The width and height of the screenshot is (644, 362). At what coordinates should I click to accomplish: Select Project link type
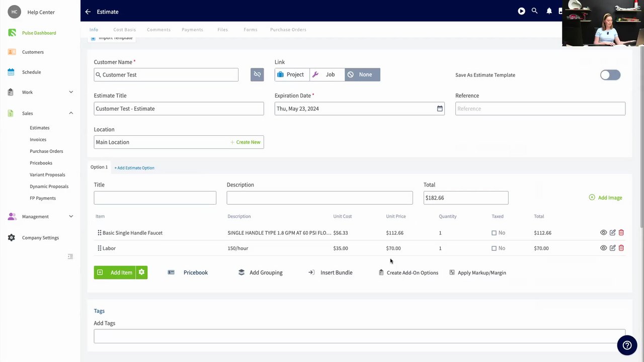tap(292, 74)
